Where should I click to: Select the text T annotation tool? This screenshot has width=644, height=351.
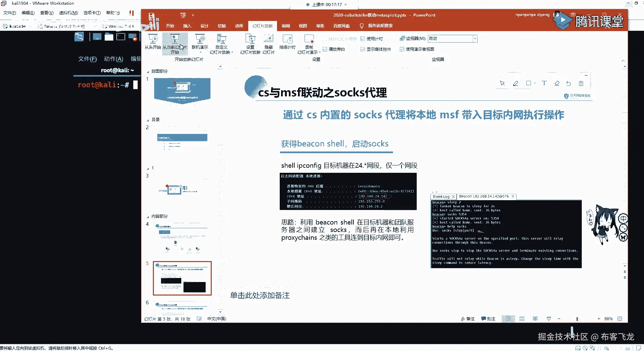coord(544,83)
